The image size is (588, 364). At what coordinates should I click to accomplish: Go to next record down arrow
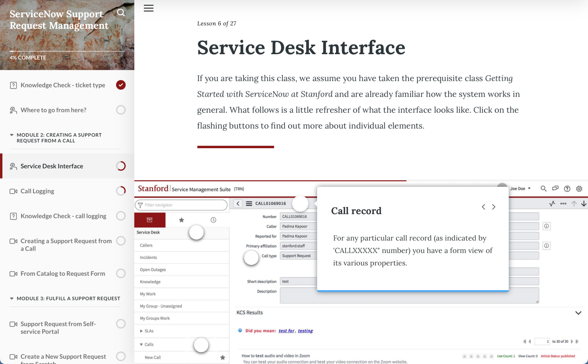584,204
